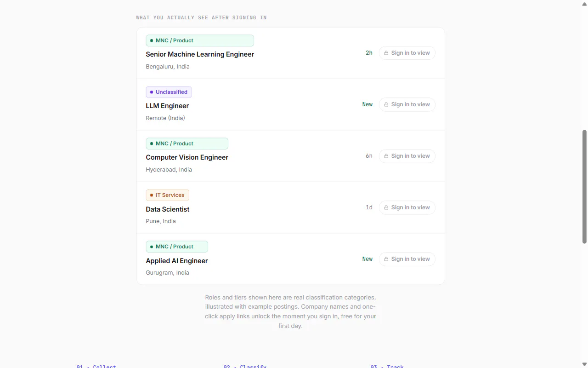Click the Gurugram, India location text
588x368 pixels.
tap(168, 273)
